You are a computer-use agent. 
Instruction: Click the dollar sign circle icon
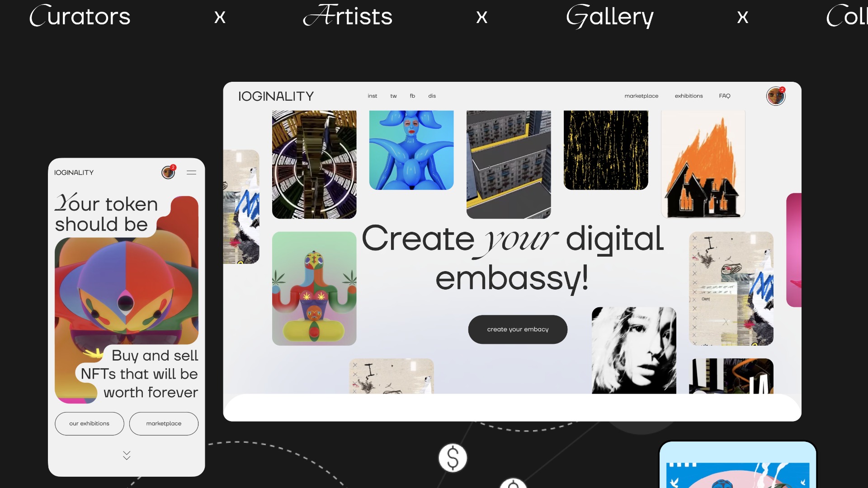[x=453, y=458]
